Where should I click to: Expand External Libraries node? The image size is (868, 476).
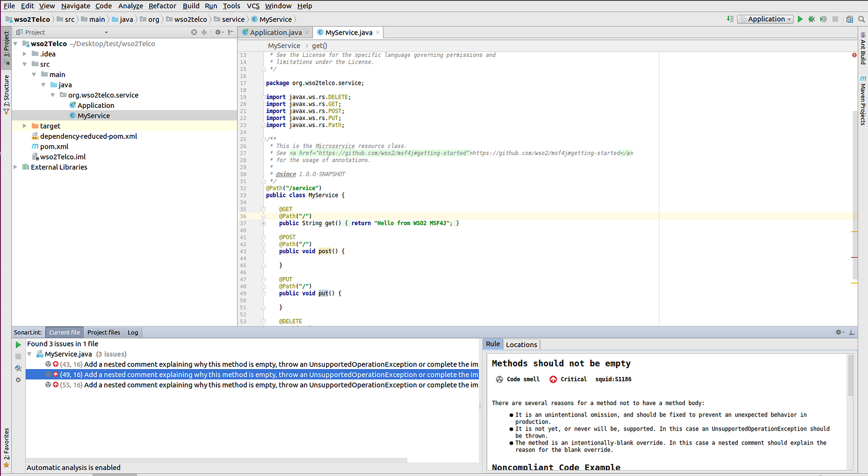pos(15,167)
